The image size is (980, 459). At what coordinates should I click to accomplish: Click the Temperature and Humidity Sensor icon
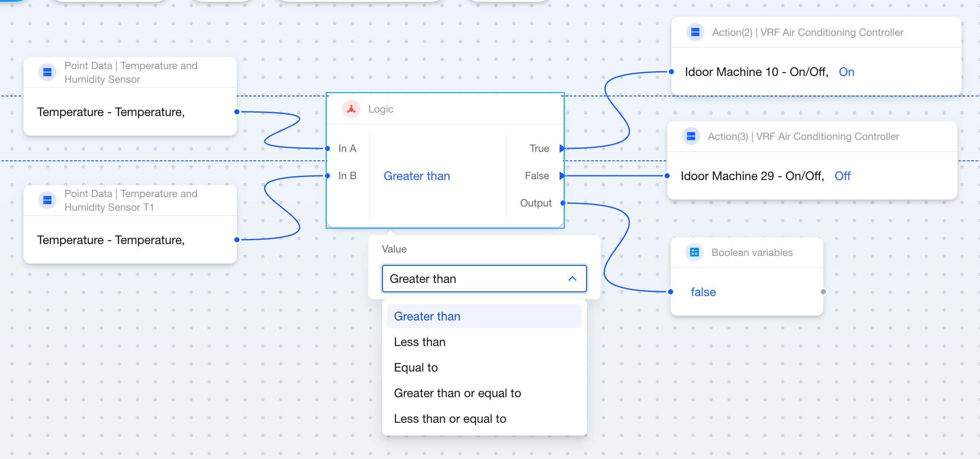tap(47, 73)
